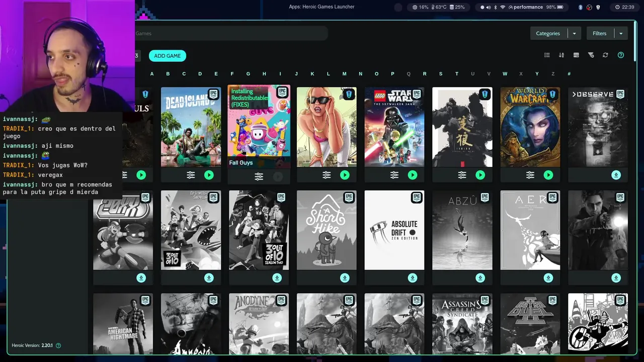This screenshot has height=362, width=644.
Task: Expand the Categories dropdown arrow
Action: [575, 34]
